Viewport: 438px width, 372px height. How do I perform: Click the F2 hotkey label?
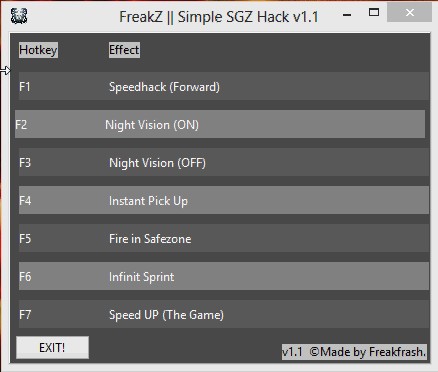click(21, 125)
